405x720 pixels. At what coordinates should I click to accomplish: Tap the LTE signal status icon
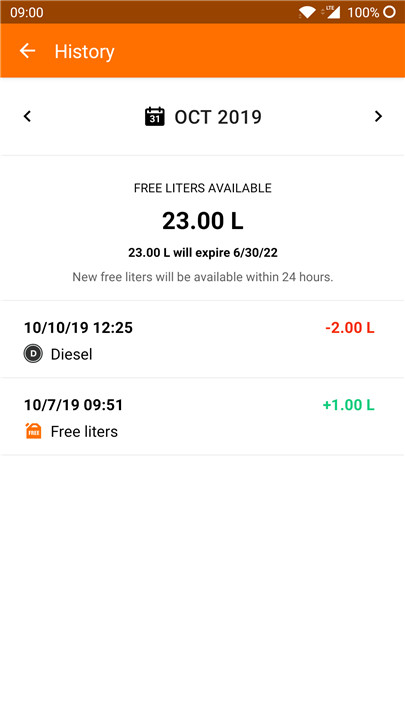coord(331,12)
